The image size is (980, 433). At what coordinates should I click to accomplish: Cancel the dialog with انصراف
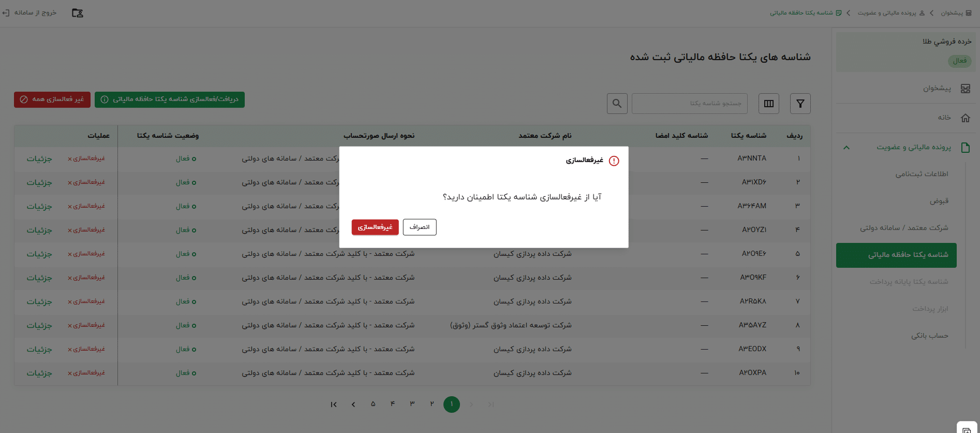(419, 227)
